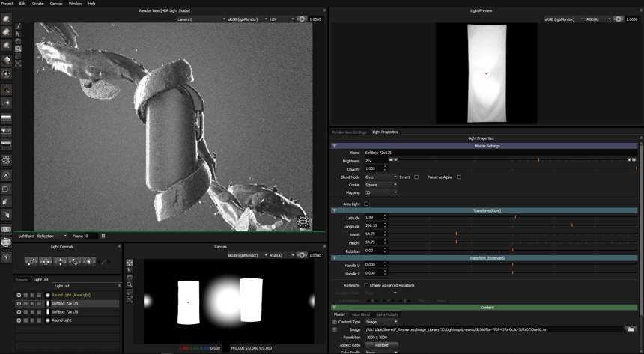The image size is (644, 354).
Task: Click the Name field showing Softbox 72x175
Action: [x=500, y=153]
